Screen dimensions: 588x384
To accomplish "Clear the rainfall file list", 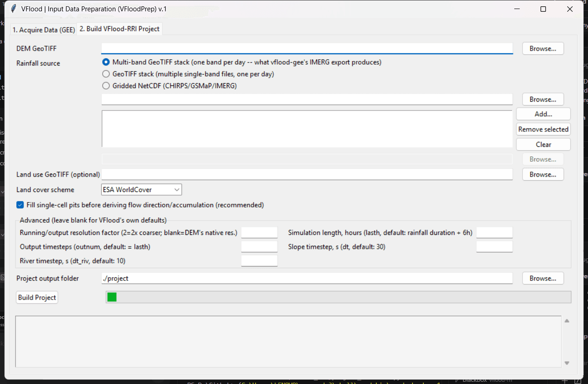I will pyautogui.click(x=543, y=145).
